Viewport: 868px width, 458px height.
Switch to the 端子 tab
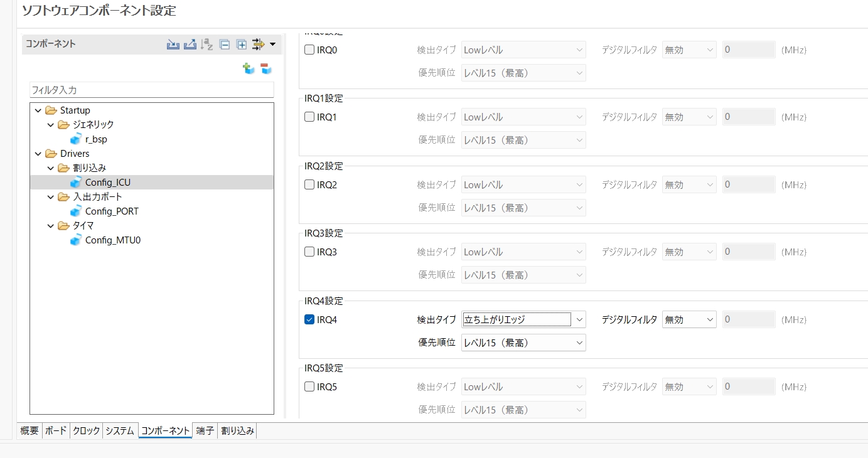(205, 431)
